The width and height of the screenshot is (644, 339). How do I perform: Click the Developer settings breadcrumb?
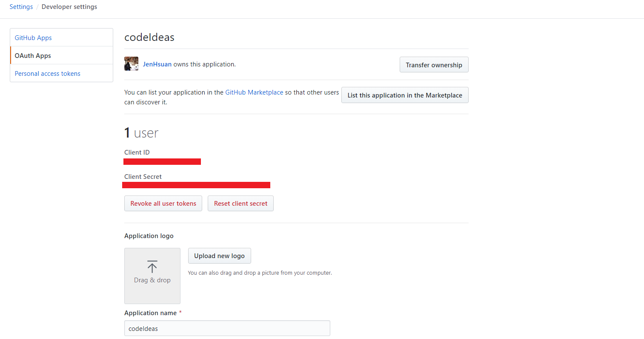click(x=69, y=6)
